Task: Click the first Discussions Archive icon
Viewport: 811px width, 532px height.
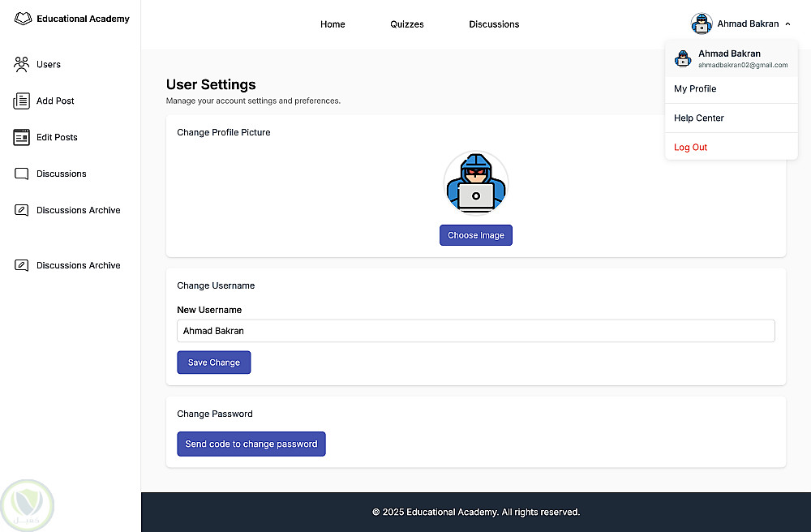Action: [x=22, y=211]
